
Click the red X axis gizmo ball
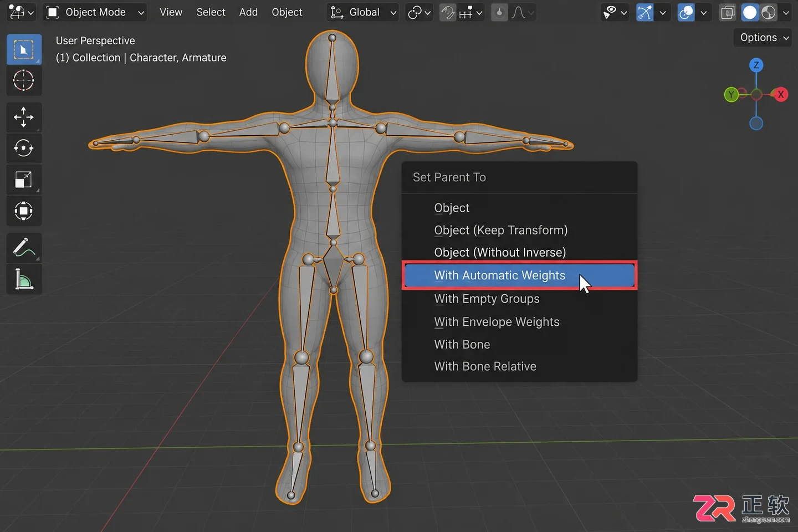point(780,94)
